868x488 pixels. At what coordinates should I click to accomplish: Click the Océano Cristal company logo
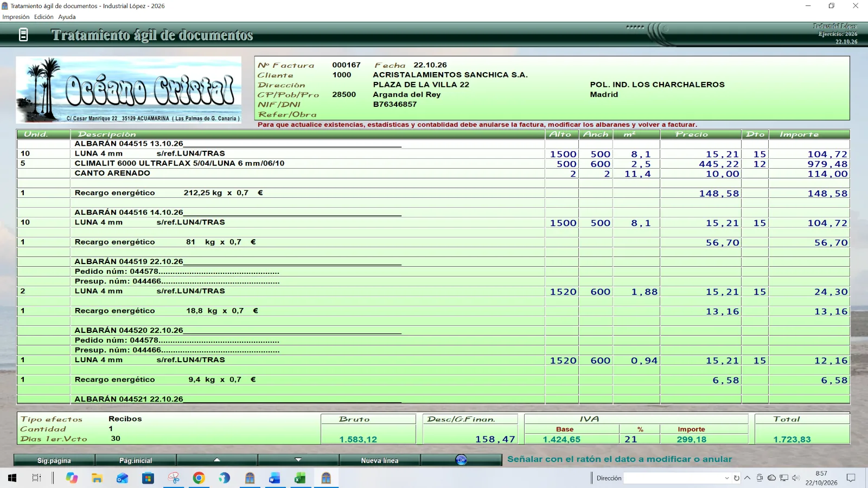click(129, 89)
